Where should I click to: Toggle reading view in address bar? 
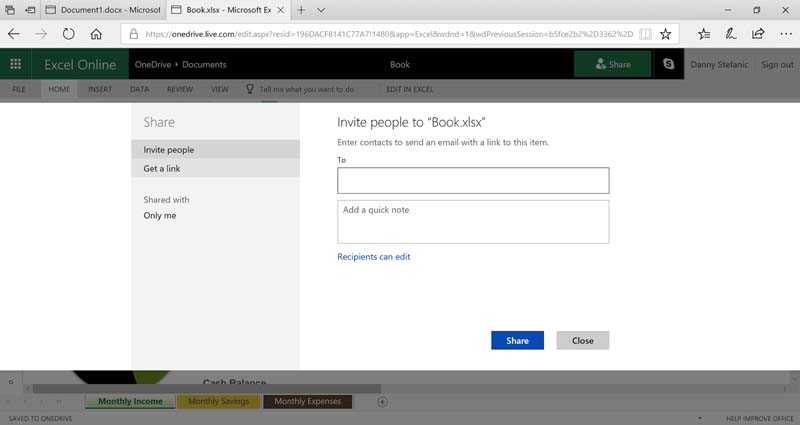[645, 34]
